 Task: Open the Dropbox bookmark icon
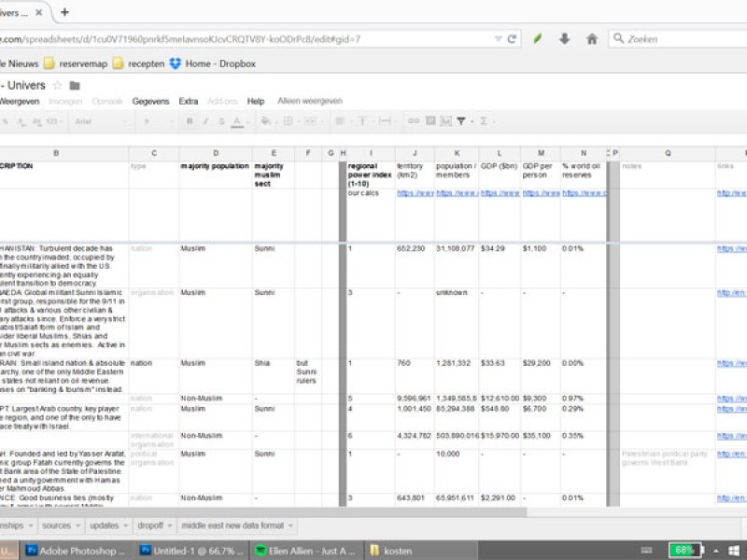coord(175,63)
